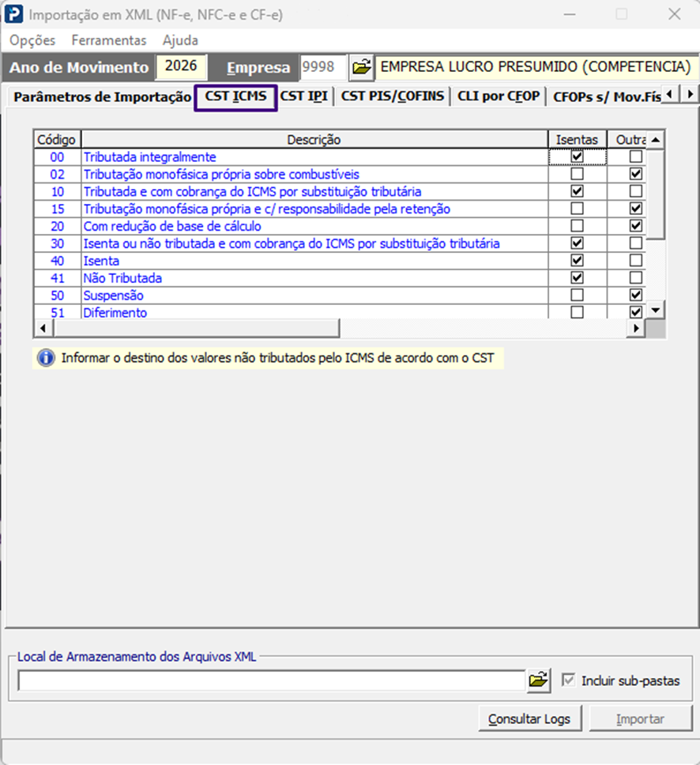Open the CFOPs s/ Mov.Fís tab

pos(606,96)
